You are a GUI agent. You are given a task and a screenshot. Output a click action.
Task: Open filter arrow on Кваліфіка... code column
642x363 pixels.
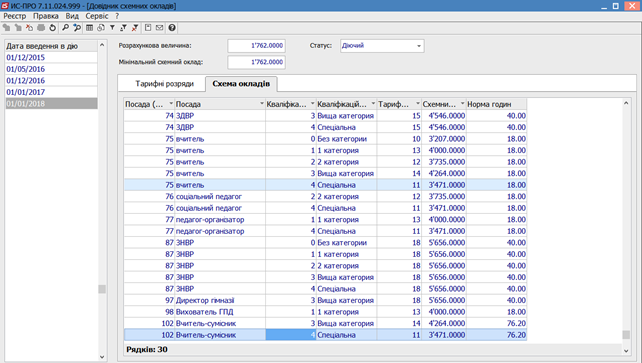pos(312,104)
